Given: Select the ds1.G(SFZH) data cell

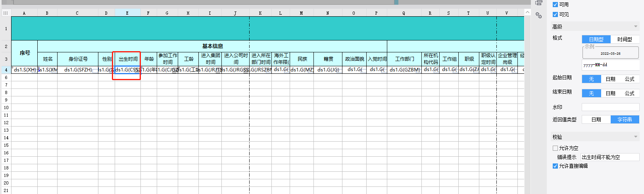Looking at the screenshot, I should (78, 70).
